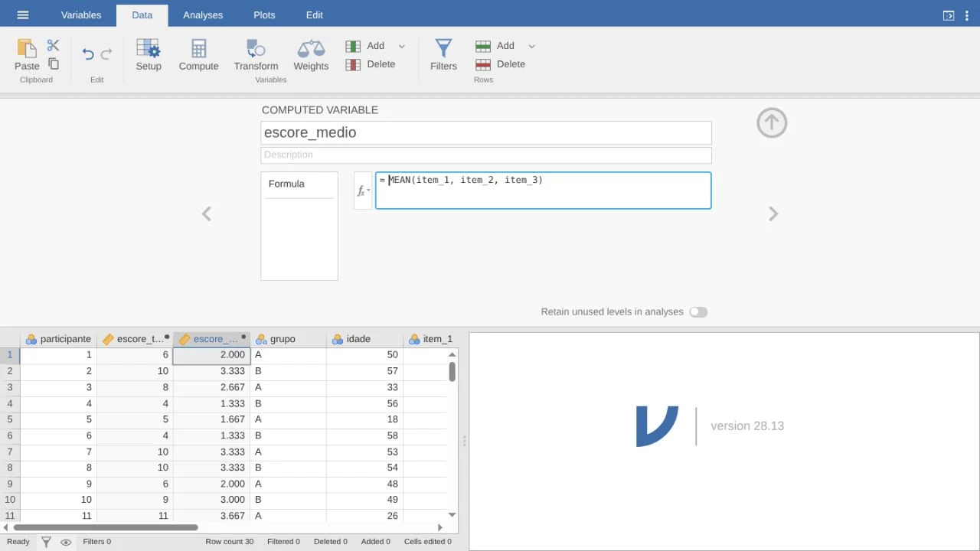The image size is (980, 551).
Task: Select the item_1 column header
Action: pyautogui.click(x=430, y=339)
